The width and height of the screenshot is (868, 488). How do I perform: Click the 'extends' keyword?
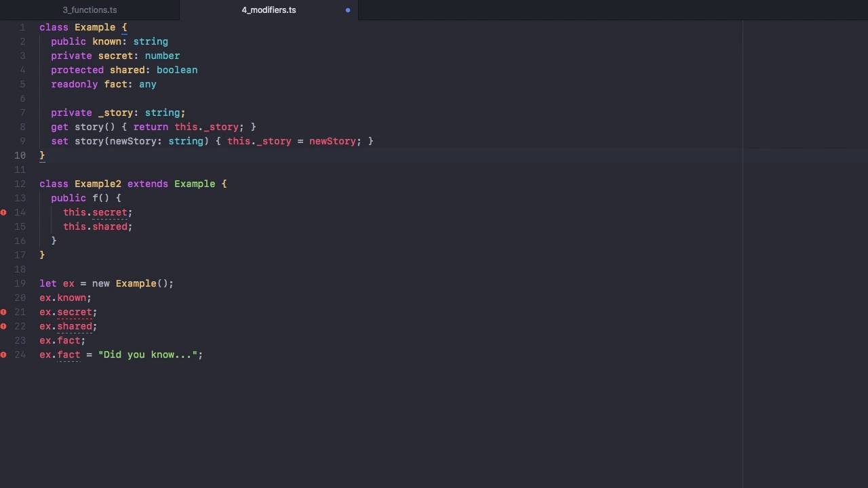tap(148, 184)
